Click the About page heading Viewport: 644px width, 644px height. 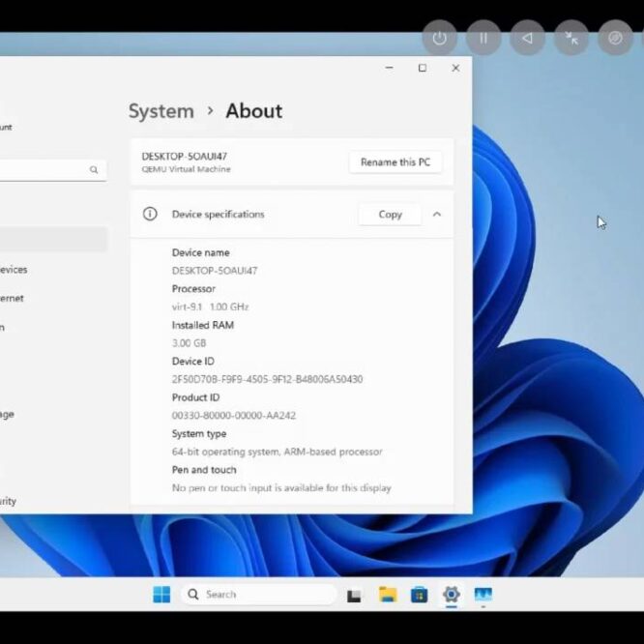[x=253, y=111]
